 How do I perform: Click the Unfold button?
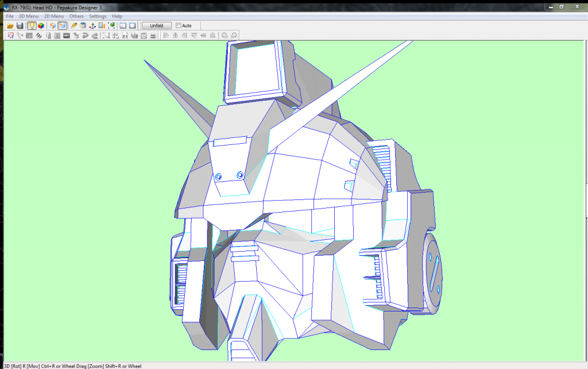(x=157, y=25)
